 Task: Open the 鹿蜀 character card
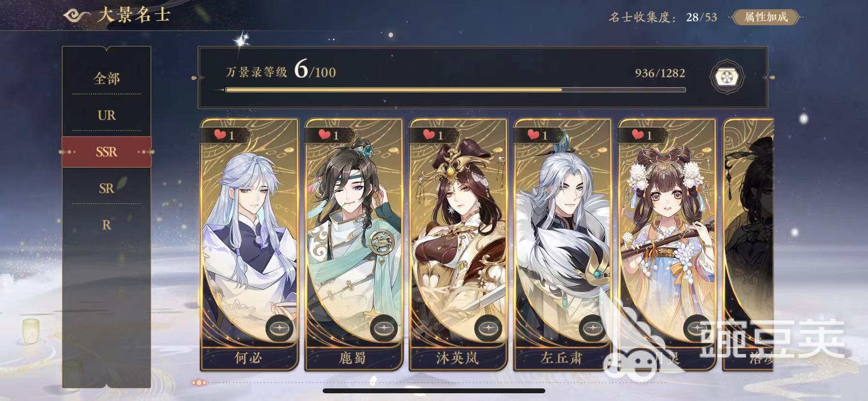coord(354,245)
